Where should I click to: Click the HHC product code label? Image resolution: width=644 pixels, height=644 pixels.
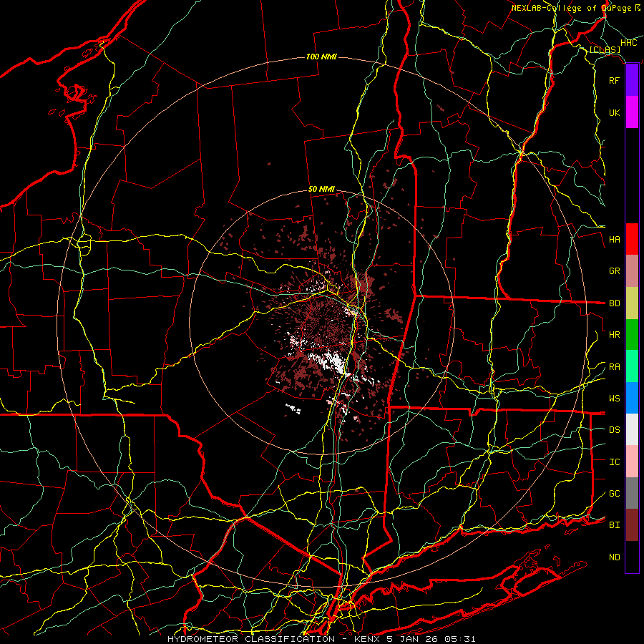point(628,43)
